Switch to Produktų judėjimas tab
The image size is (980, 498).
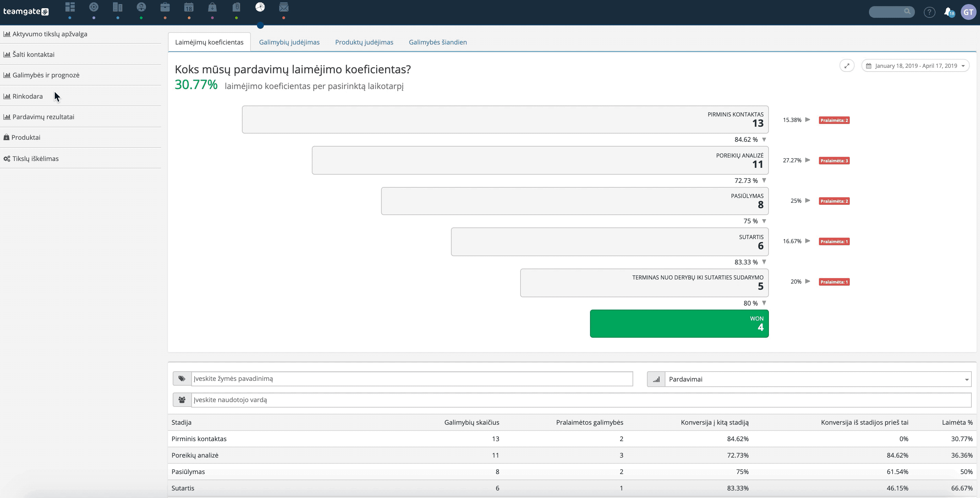364,42
